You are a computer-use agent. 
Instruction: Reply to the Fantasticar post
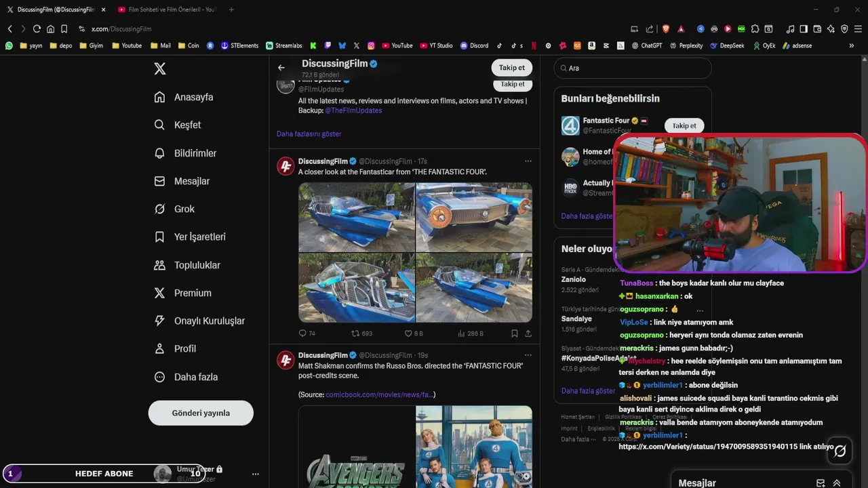(x=307, y=333)
